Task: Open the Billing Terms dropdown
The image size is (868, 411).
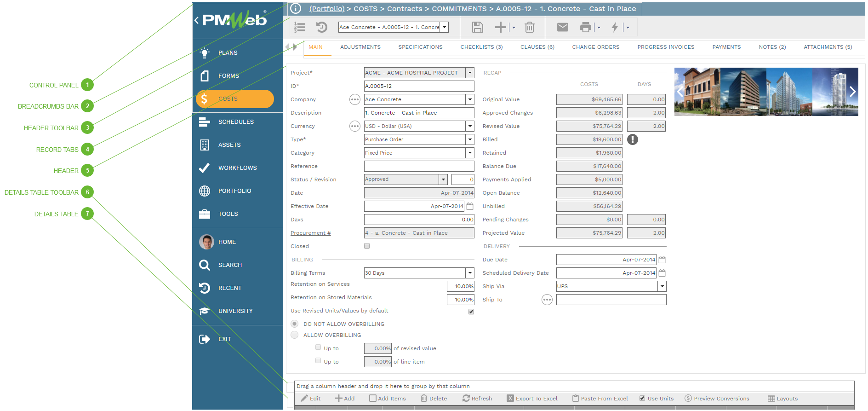Action: (470, 273)
